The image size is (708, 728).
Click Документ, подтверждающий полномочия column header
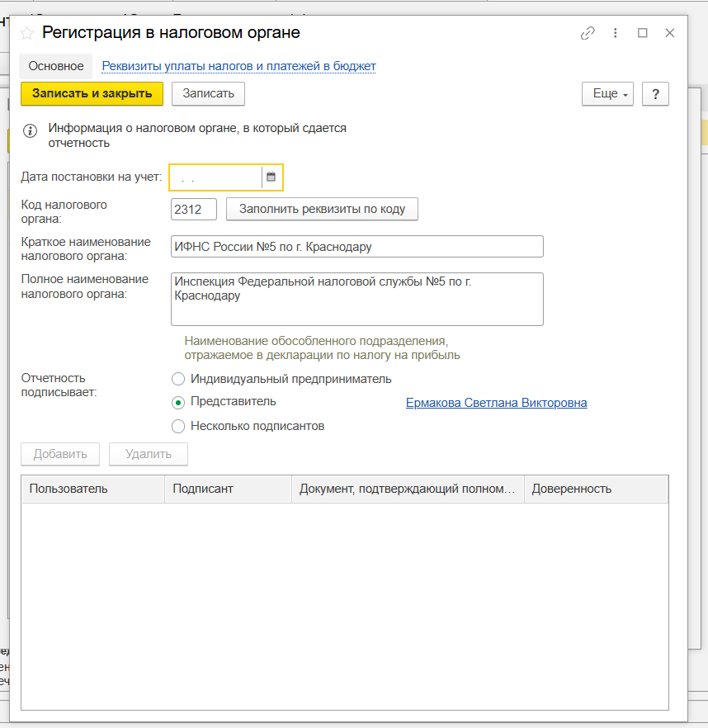[408, 489]
